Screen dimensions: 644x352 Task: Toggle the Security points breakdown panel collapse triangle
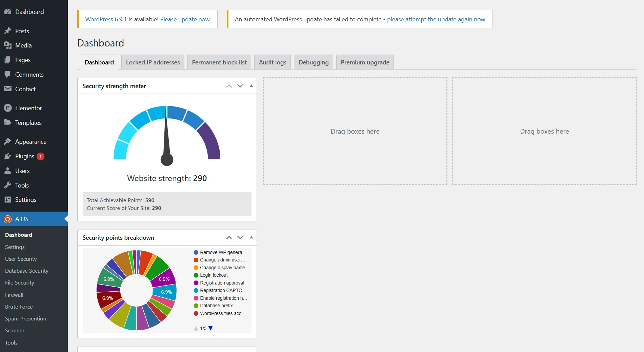point(251,237)
